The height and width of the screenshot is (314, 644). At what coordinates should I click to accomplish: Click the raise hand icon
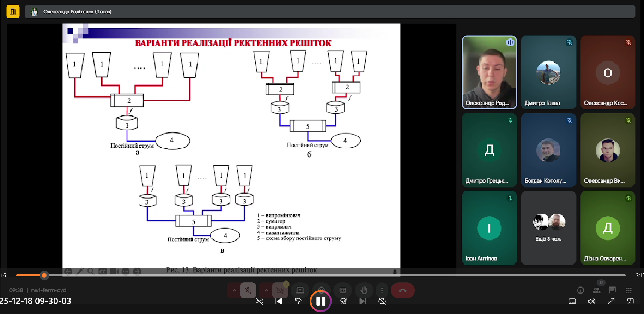point(364,290)
